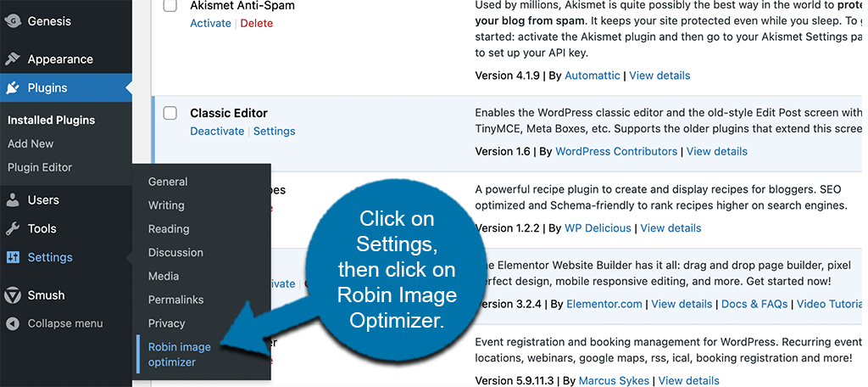Click the Plugins plug icon
This screenshot has width=868, height=387.
(13, 87)
